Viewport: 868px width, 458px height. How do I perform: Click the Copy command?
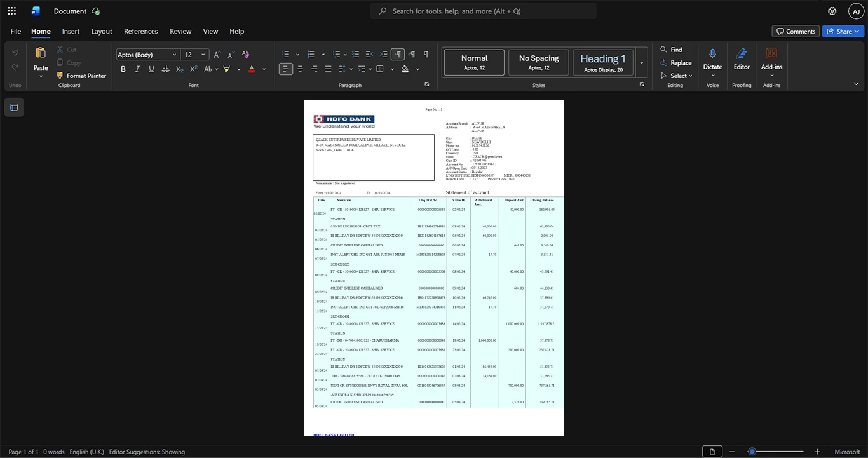pyautogui.click(x=69, y=62)
